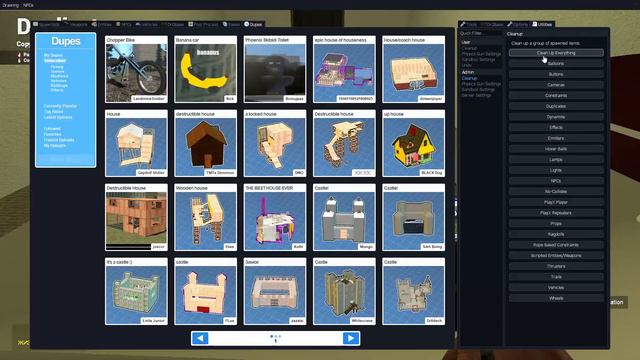This screenshot has height=360, width=640.
Task: Select the House/coach house dupe
Action: coord(414,69)
